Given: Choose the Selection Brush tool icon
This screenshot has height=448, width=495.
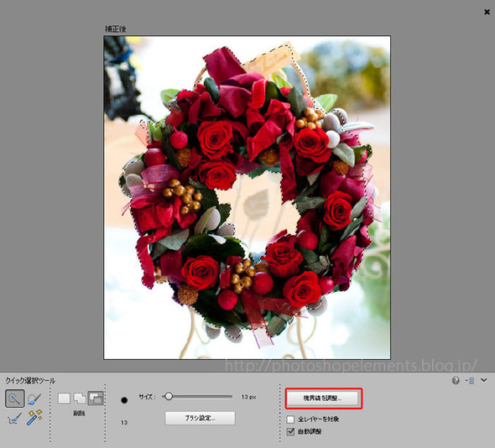Looking at the screenshot, I should coord(34,399).
